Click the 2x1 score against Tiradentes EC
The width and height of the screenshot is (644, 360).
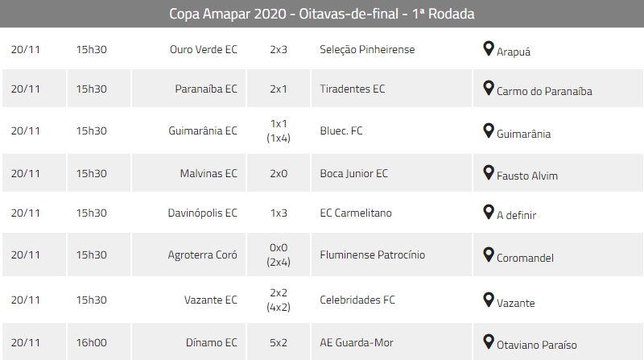[x=279, y=89]
